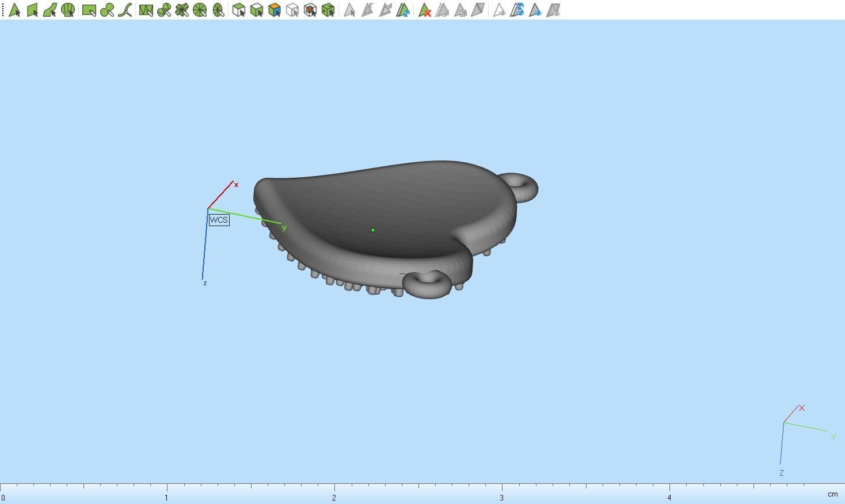Choose the rectangle marking pen tool
Screen dimensions: 845x504
[x=89, y=10]
